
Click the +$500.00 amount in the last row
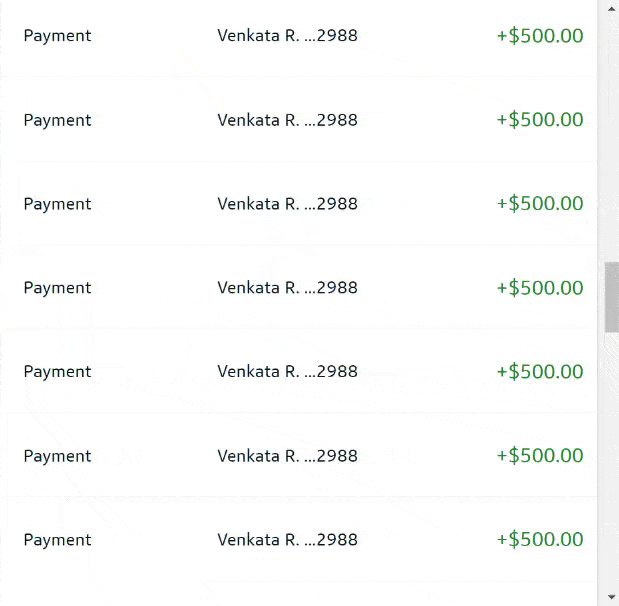pyautogui.click(x=539, y=540)
